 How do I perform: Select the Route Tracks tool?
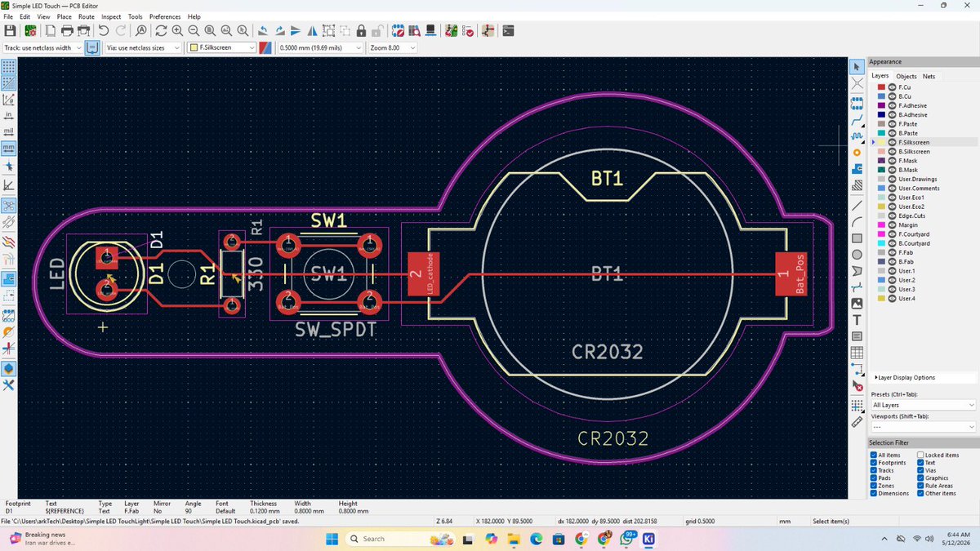(x=857, y=118)
